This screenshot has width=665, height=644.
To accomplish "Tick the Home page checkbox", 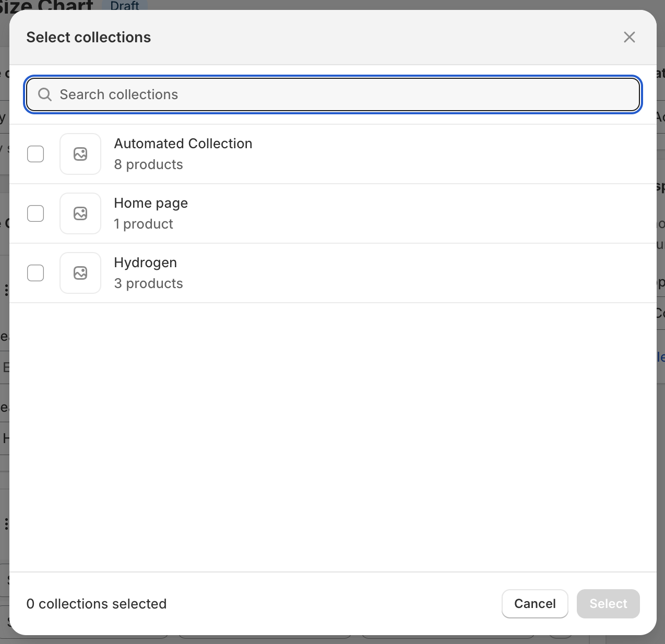I will (x=35, y=213).
